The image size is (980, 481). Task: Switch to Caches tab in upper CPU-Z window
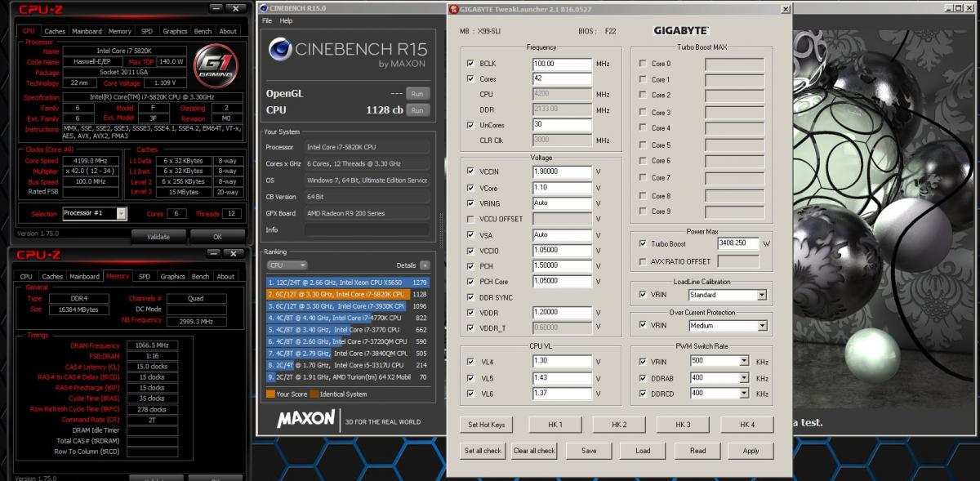(x=55, y=31)
